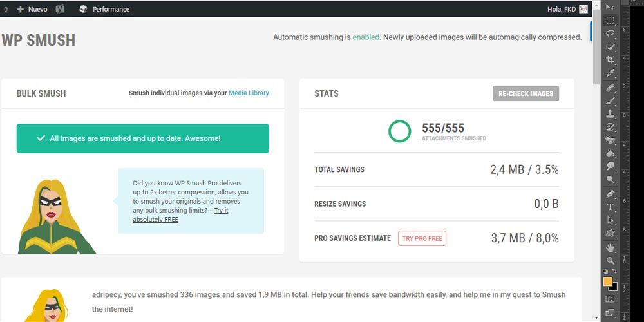The width and height of the screenshot is (644, 322).
Task: Click the All images are smushed notice
Action: pyautogui.click(x=143, y=138)
